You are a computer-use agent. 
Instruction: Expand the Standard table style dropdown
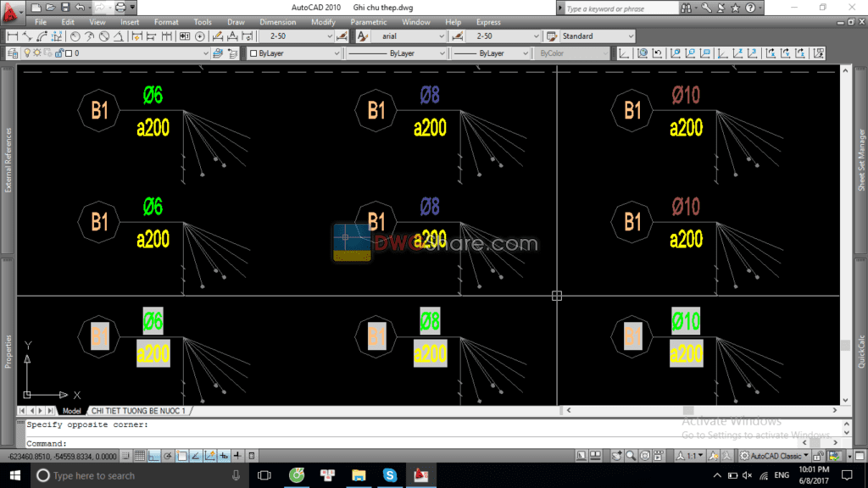(630, 36)
